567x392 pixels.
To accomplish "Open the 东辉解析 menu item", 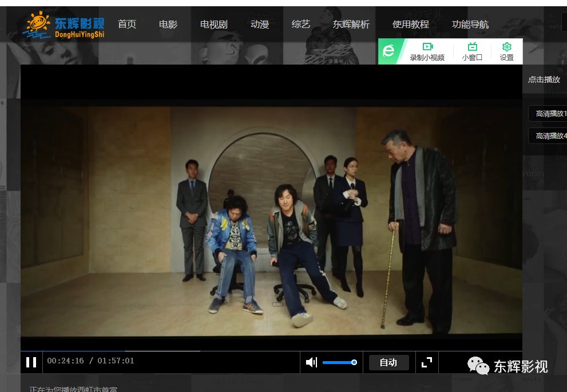I will point(351,24).
